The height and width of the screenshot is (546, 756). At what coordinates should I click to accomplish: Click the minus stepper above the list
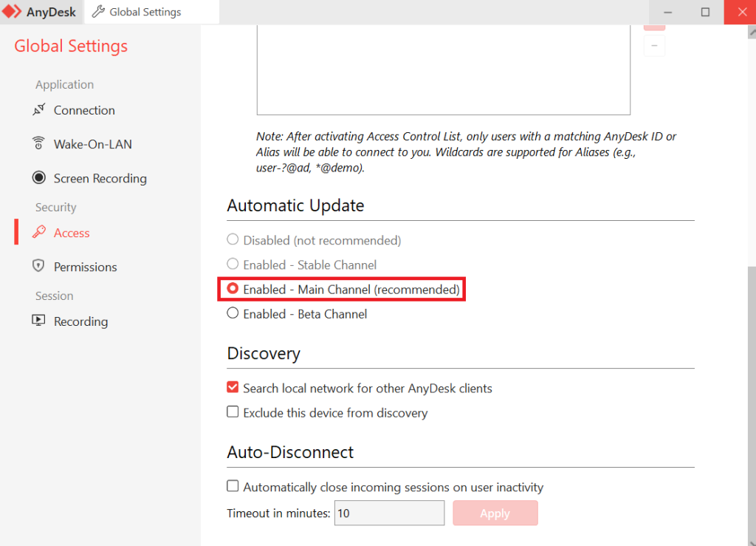[x=654, y=45]
